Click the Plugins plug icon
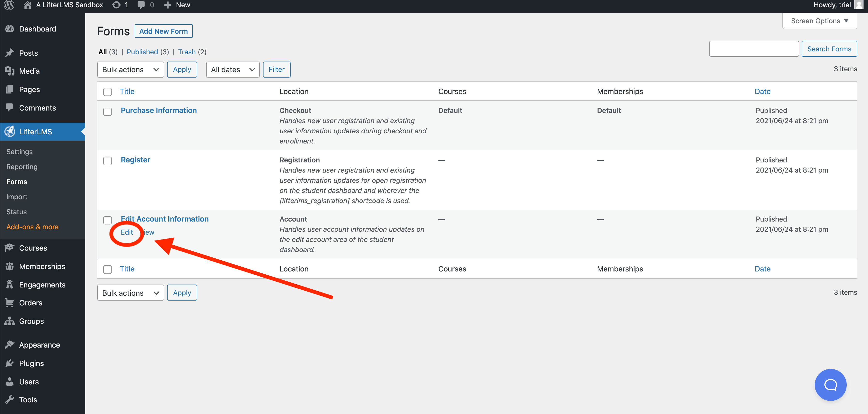The width and height of the screenshot is (868, 414). pyautogui.click(x=10, y=363)
